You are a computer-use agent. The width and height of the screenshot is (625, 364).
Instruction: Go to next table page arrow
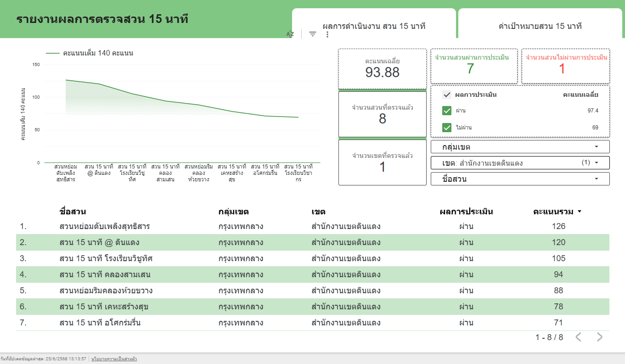tap(600, 337)
